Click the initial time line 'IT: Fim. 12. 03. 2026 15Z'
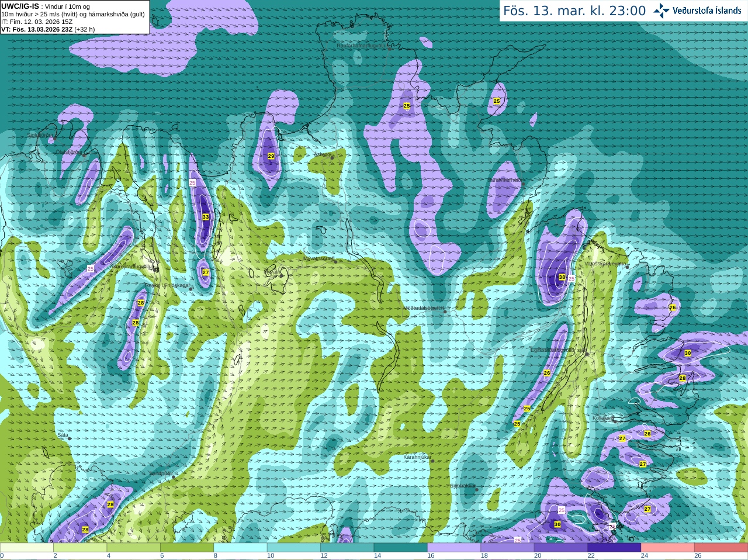This screenshot has height=560, width=748. tap(37, 22)
